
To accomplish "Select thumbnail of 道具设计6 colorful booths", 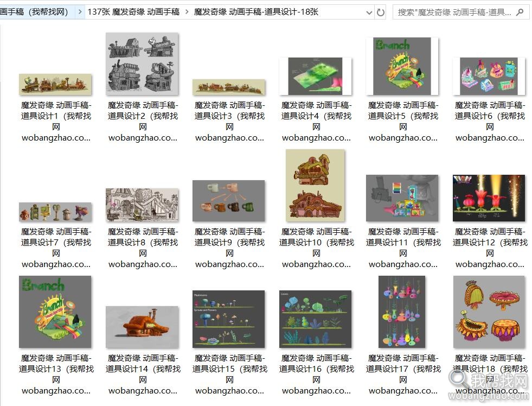I will [x=489, y=76].
